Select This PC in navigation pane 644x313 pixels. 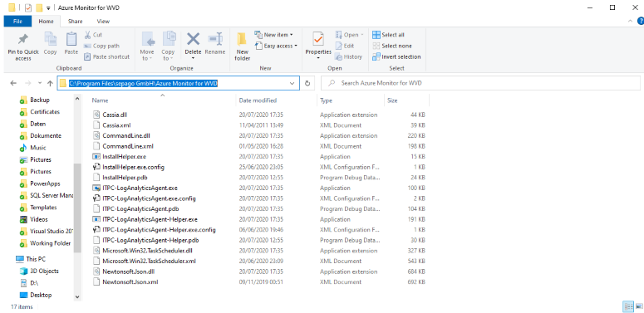36,259
